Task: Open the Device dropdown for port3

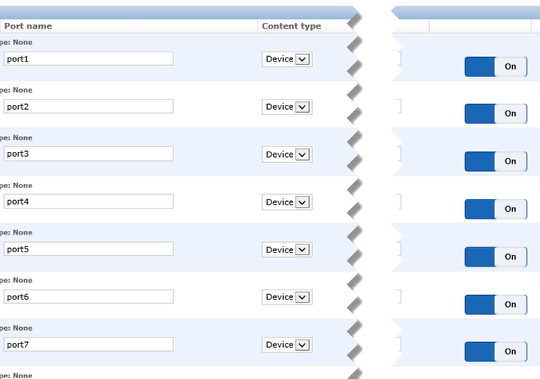Action: [x=287, y=155]
